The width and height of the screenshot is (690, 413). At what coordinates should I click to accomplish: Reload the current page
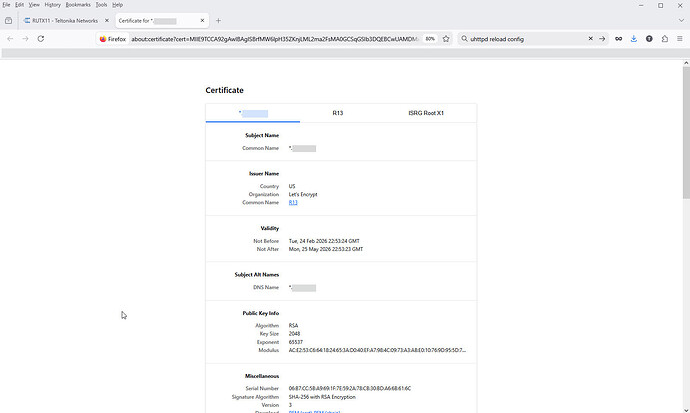(41, 39)
